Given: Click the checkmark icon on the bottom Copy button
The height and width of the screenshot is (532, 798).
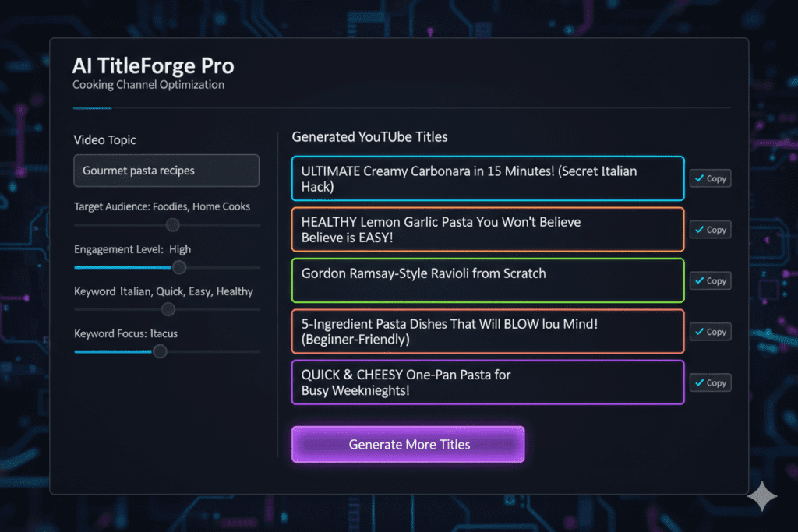Looking at the screenshot, I should 698,382.
